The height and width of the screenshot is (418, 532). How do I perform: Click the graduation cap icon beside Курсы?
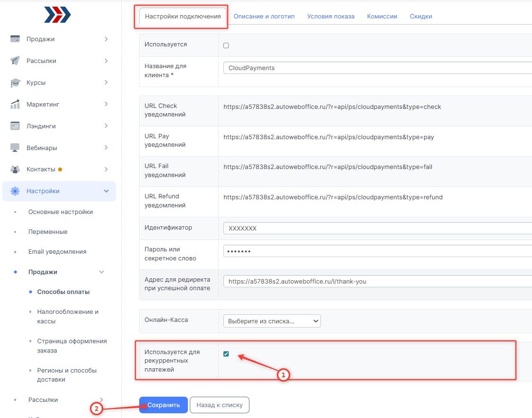[15, 83]
